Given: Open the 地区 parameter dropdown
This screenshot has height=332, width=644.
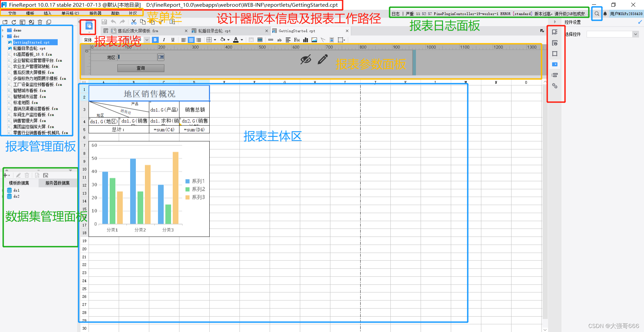Looking at the screenshot, I should pos(161,57).
